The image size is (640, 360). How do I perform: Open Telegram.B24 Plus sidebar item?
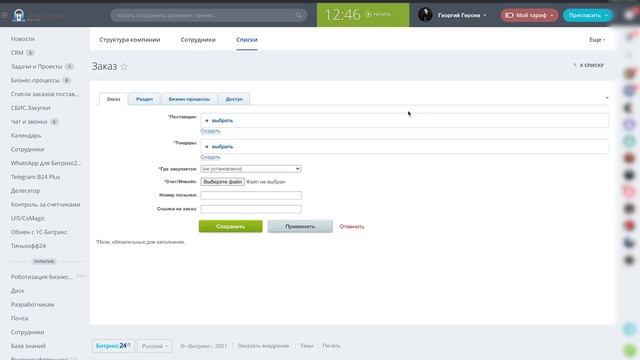click(x=36, y=177)
